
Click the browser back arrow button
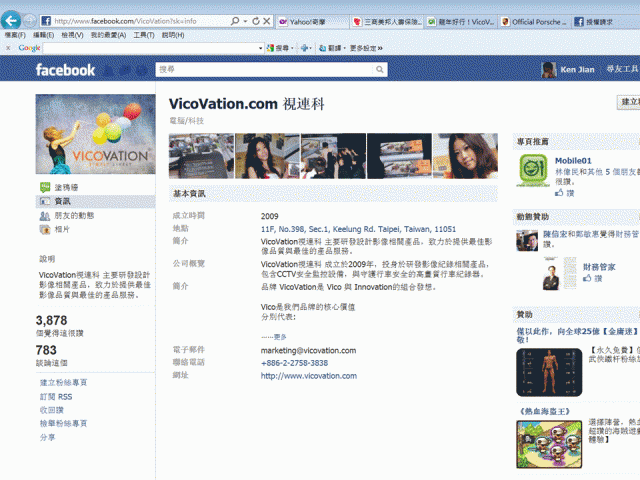pyautogui.click(x=11, y=20)
